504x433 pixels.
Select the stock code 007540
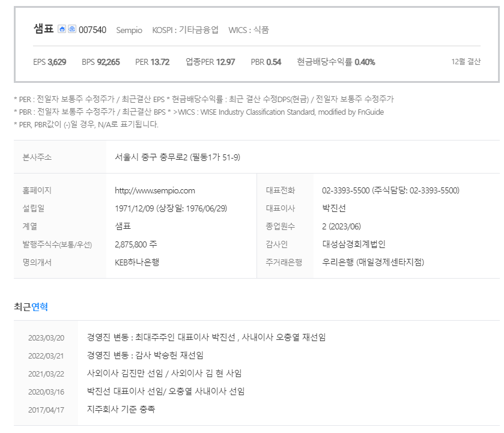point(93,30)
